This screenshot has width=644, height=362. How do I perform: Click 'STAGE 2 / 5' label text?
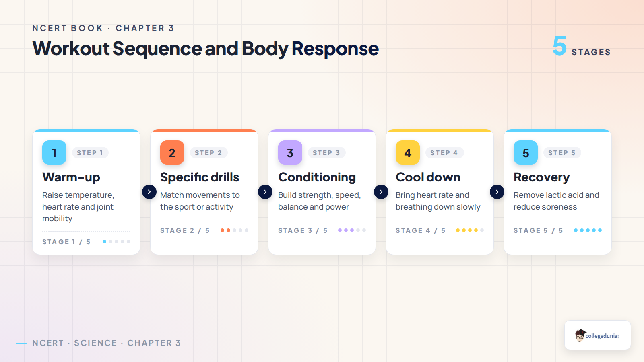pos(185,230)
